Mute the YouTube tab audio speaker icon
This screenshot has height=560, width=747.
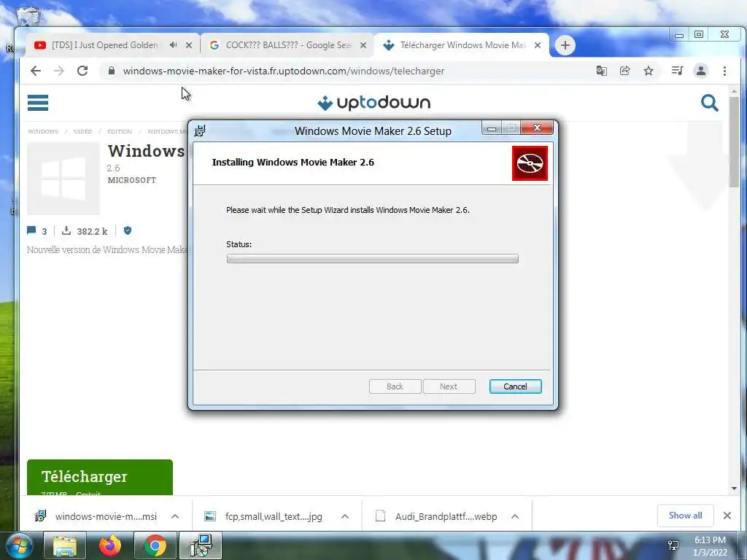tap(174, 44)
